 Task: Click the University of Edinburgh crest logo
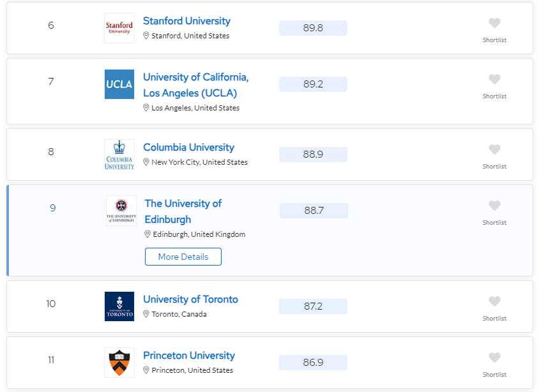click(x=121, y=211)
